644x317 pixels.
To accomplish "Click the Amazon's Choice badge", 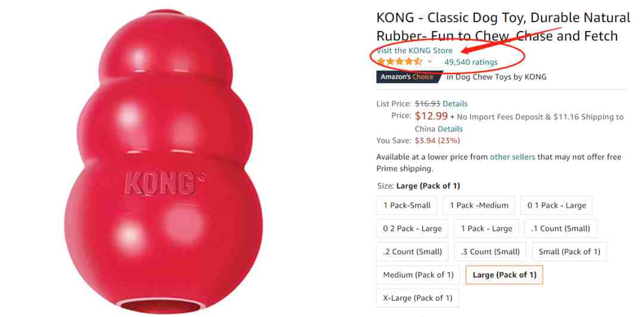I will point(410,77).
